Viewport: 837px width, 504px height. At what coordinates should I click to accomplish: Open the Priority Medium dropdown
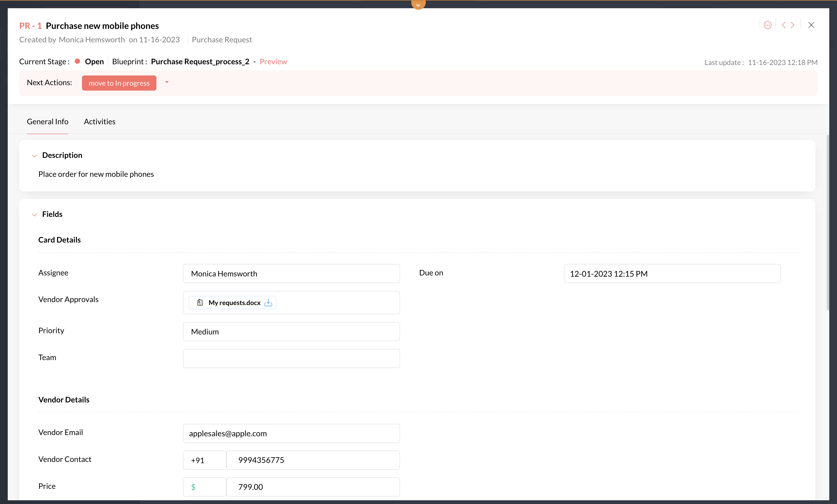click(291, 331)
